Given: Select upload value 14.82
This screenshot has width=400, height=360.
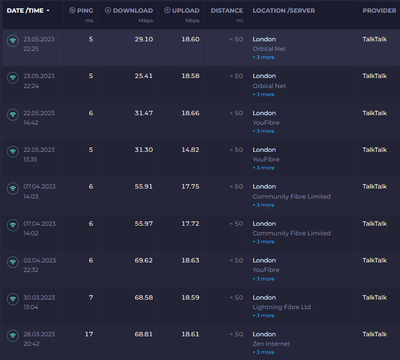Looking at the screenshot, I should pyautogui.click(x=191, y=150).
